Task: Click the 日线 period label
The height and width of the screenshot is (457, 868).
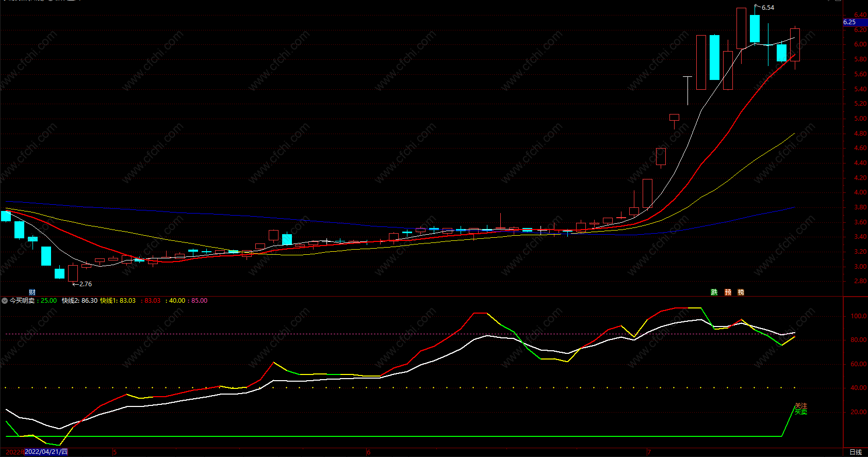Action: click(x=856, y=452)
